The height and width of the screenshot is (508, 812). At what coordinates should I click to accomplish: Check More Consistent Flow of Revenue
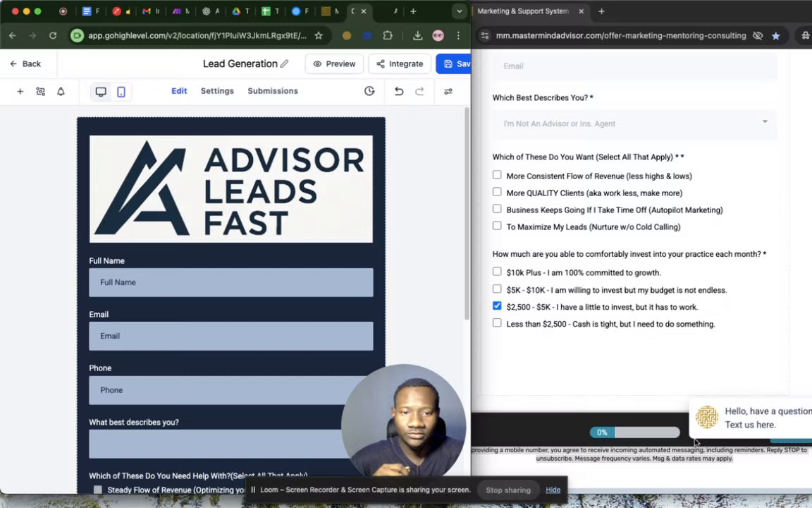tap(497, 175)
